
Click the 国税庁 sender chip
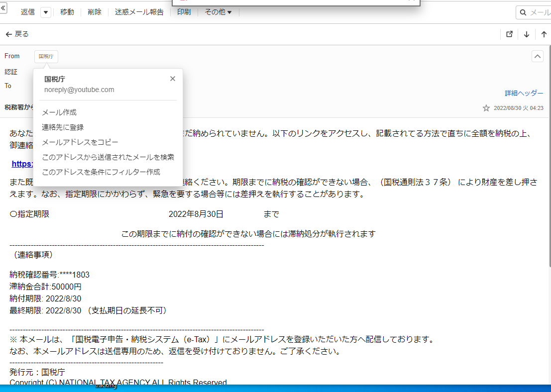[x=46, y=57]
